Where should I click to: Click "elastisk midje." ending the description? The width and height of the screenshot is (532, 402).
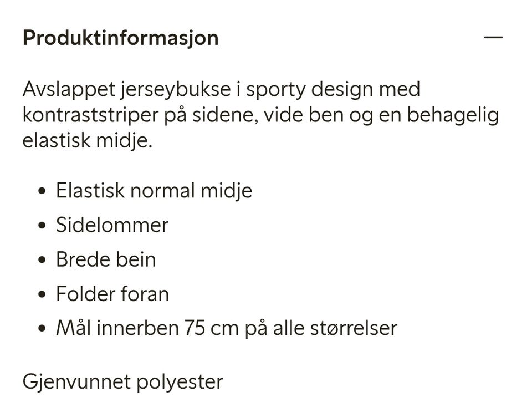[x=88, y=141]
